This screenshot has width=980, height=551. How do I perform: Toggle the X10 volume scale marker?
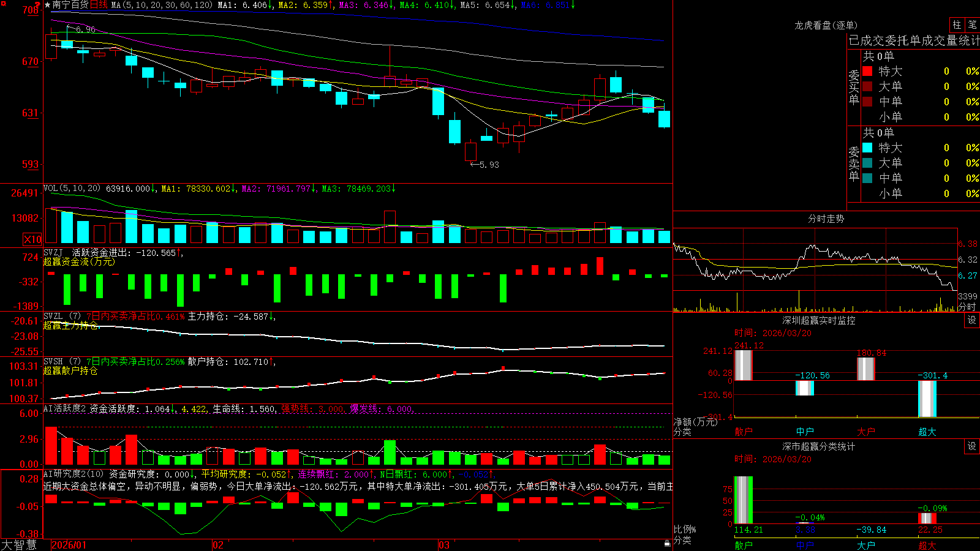(32, 239)
